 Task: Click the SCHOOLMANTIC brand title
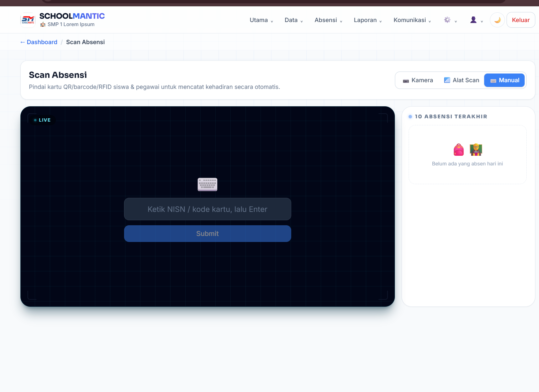pos(72,16)
